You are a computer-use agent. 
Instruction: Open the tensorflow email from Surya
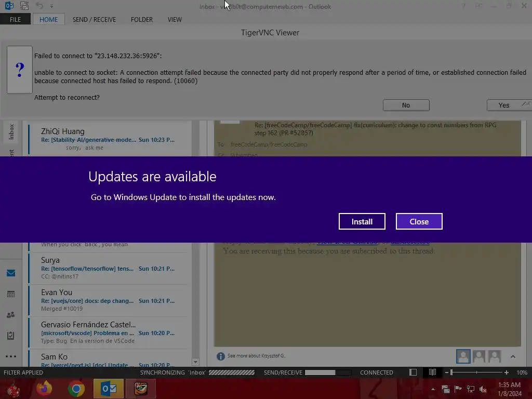coord(109,268)
